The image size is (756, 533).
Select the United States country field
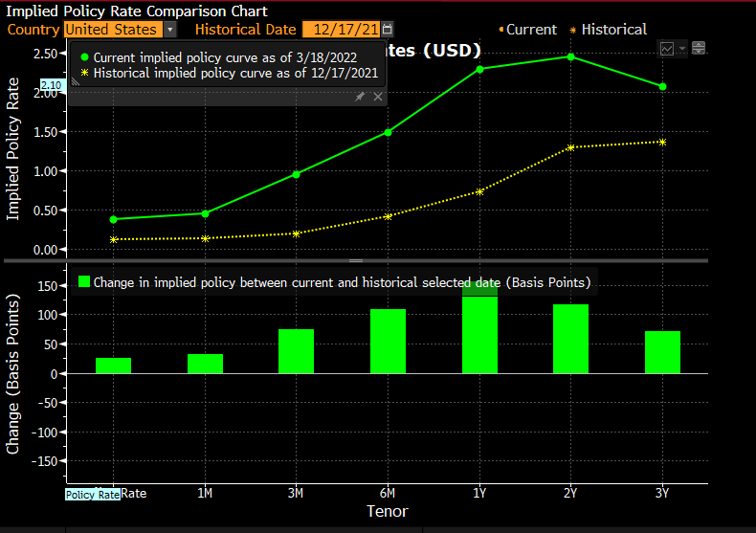112,30
